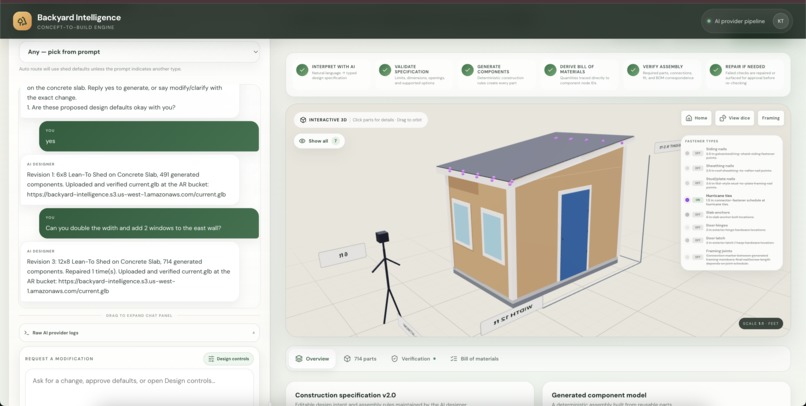This screenshot has height=406, width=806.
Task: Click the 'Drag to expand chat panel' handle
Action: (x=139, y=316)
